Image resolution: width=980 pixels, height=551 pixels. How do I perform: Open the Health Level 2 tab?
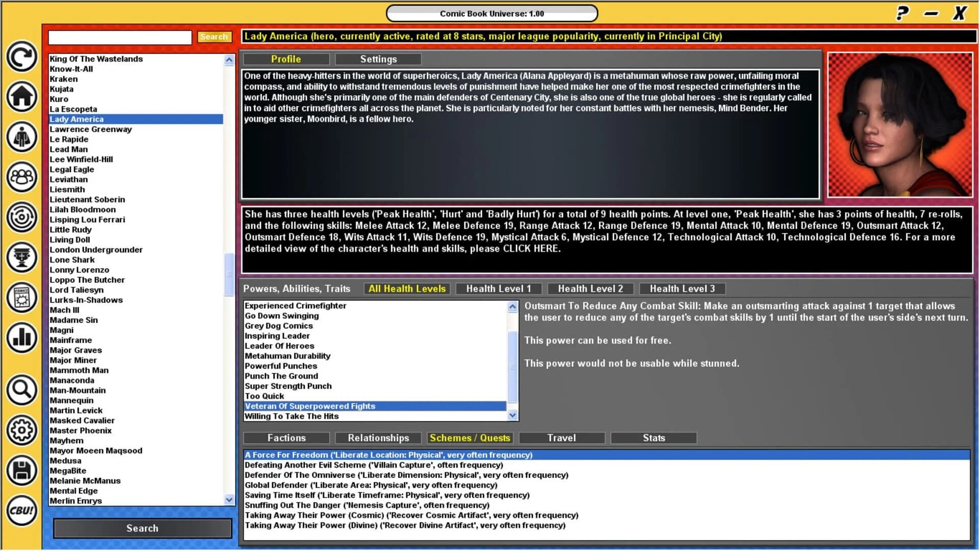click(590, 289)
